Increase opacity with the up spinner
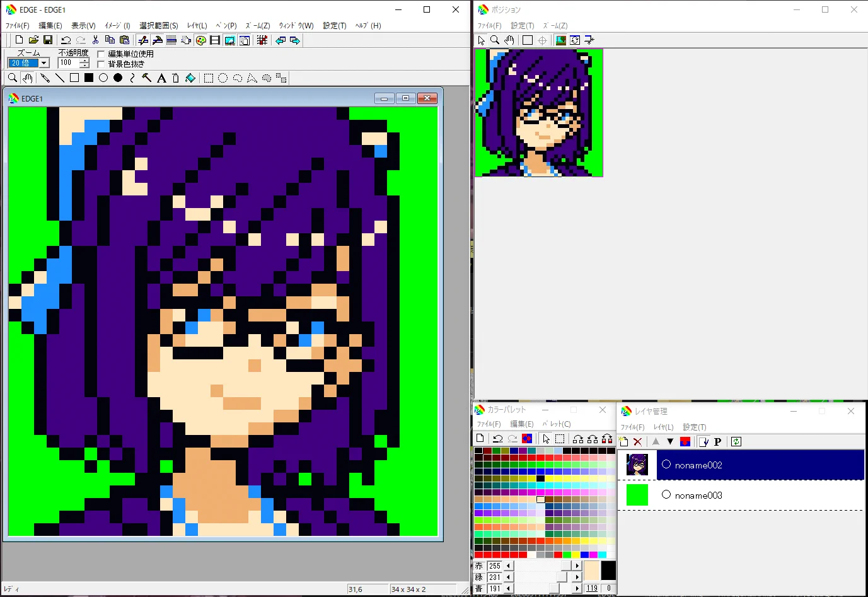 click(x=84, y=61)
